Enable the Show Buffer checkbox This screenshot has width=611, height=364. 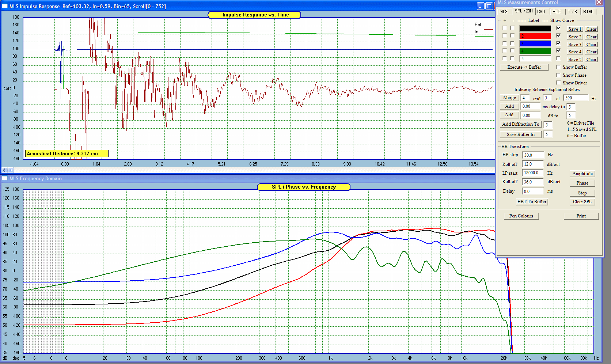558,67
